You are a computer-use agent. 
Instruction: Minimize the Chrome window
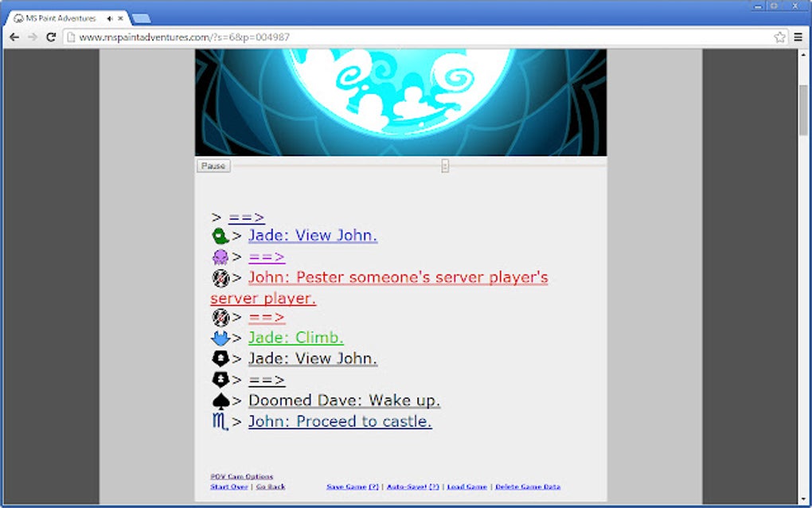tap(758, 6)
